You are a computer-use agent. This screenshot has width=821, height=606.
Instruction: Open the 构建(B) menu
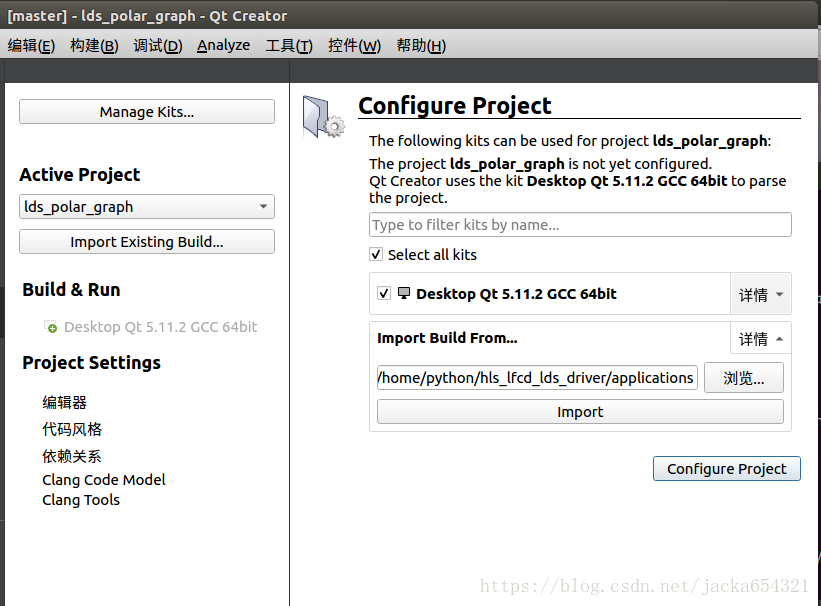point(94,46)
